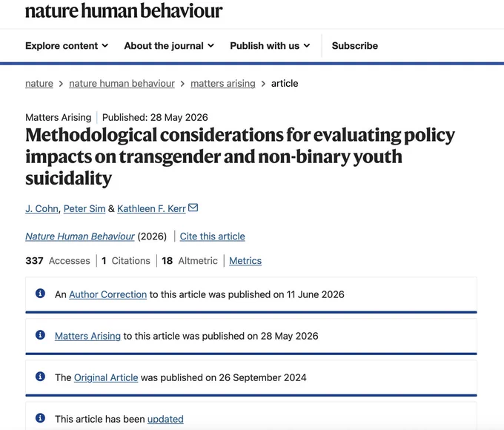Click the info icon beside the Original Article notice

coord(40,377)
